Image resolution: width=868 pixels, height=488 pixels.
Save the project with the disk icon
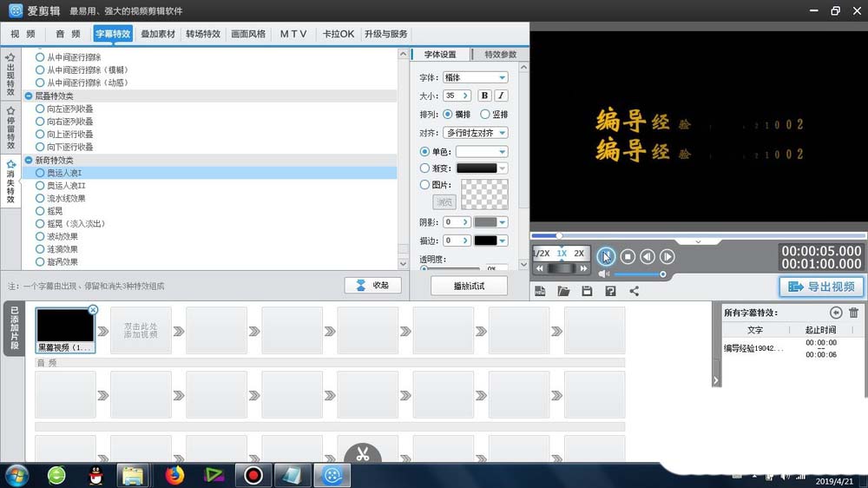pyautogui.click(x=587, y=292)
